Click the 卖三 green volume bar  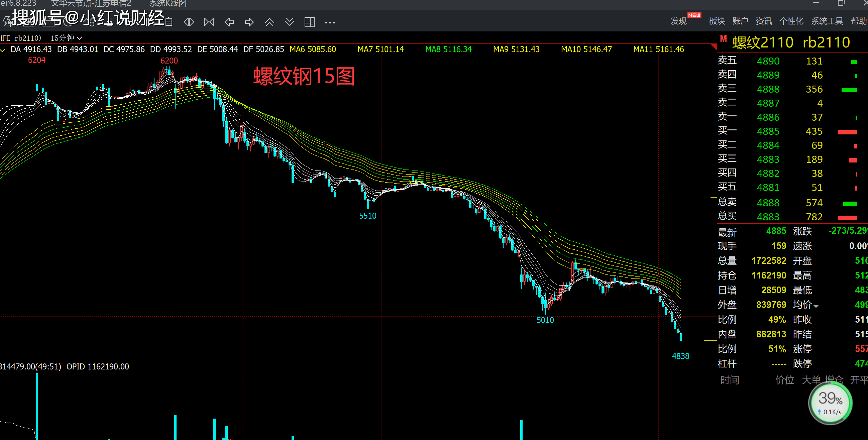point(849,90)
